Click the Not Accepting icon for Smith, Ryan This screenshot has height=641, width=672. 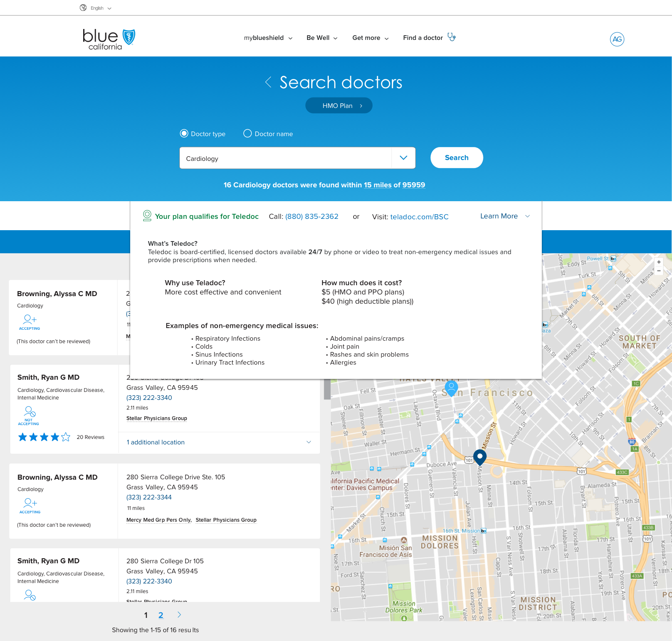(x=29, y=416)
